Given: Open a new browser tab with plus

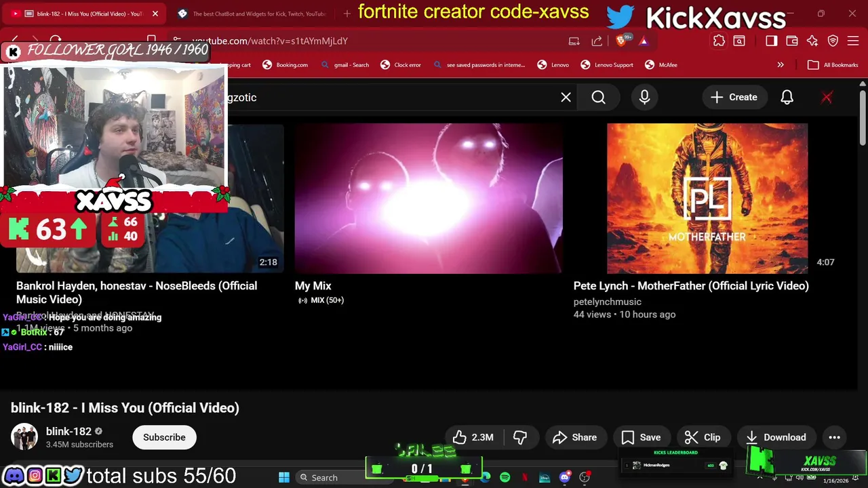Looking at the screenshot, I should [x=347, y=14].
